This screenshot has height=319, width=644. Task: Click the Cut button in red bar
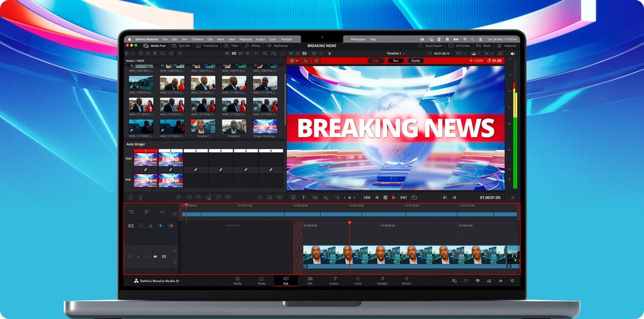[x=376, y=60]
